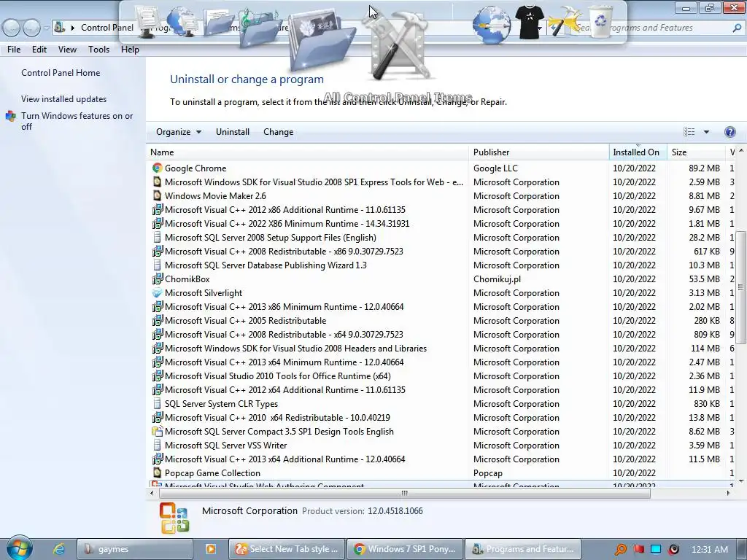Switch to the gaymes taskbar window

[135, 549]
